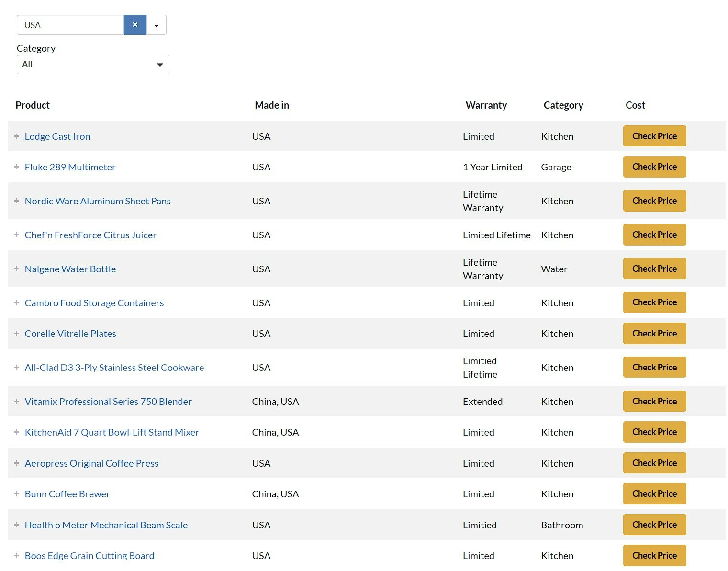728x571 pixels.
Task: Sort by the Product column header
Action: (x=33, y=105)
